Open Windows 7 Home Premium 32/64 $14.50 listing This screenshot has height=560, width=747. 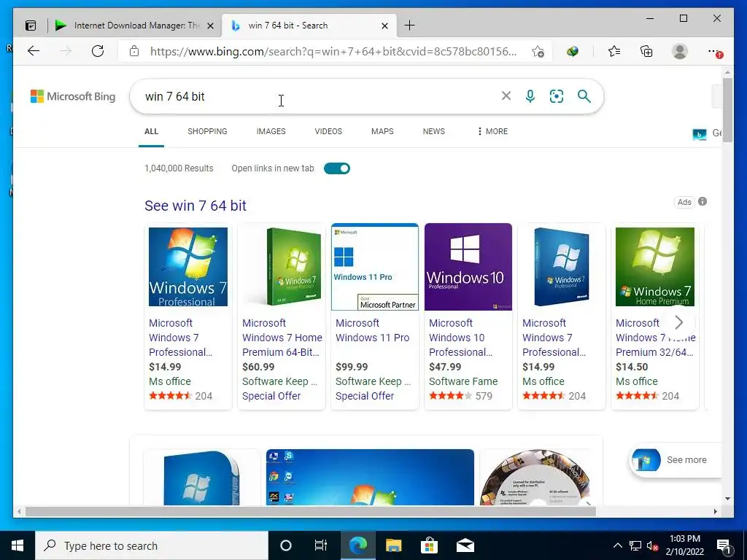(x=655, y=316)
